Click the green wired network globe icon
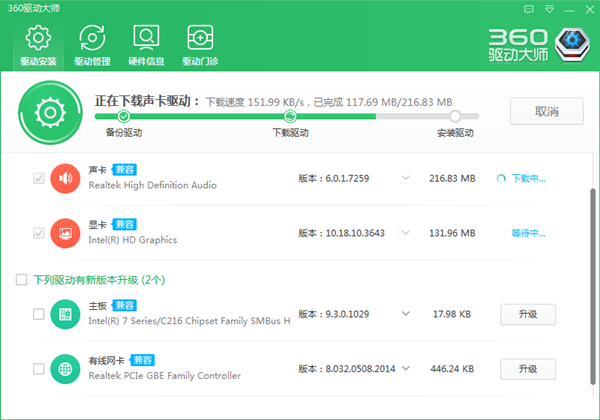 65,370
